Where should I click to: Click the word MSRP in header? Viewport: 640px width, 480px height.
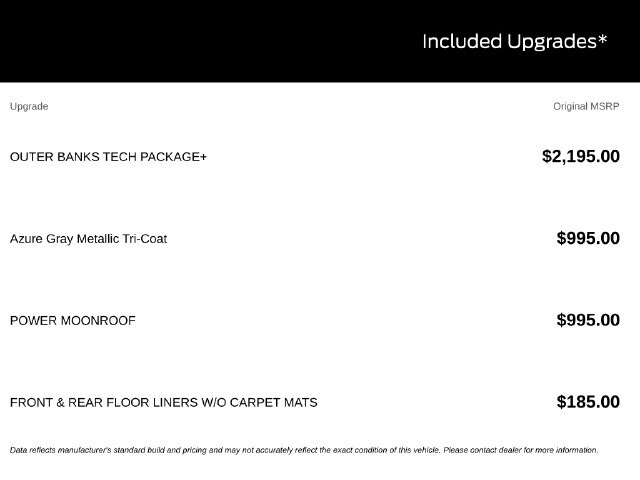click(x=604, y=107)
